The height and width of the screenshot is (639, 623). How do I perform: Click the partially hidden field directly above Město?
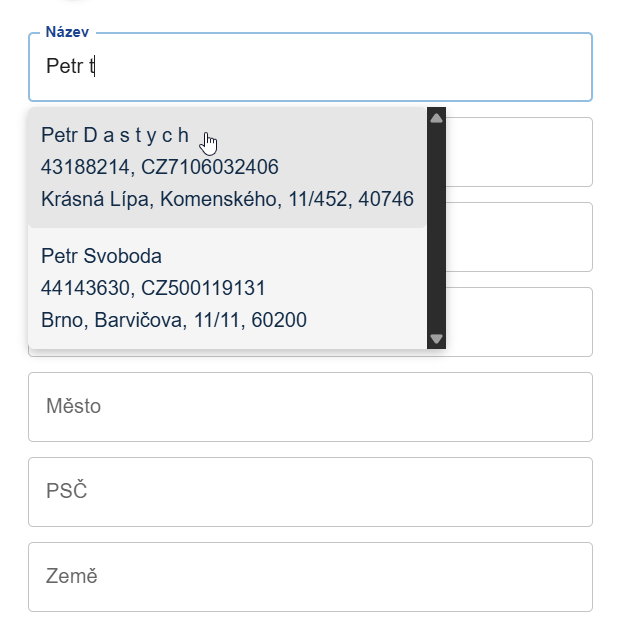[x=518, y=322]
